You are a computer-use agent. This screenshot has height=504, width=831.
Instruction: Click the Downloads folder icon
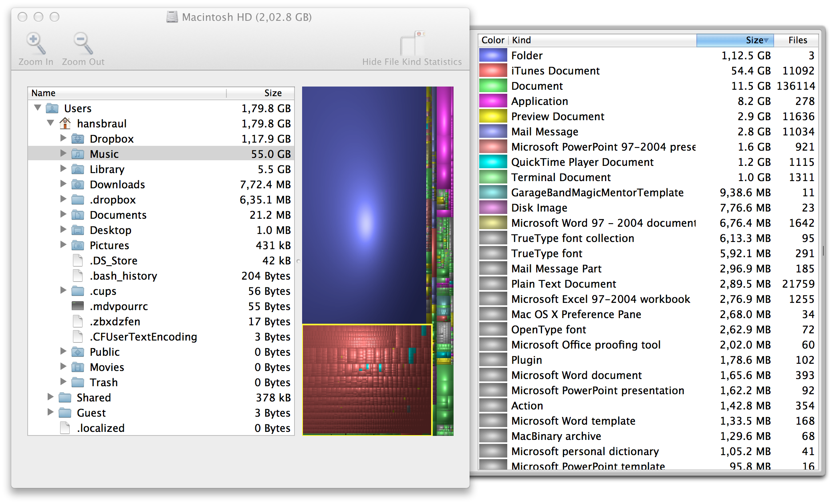pyautogui.click(x=78, y=184)
